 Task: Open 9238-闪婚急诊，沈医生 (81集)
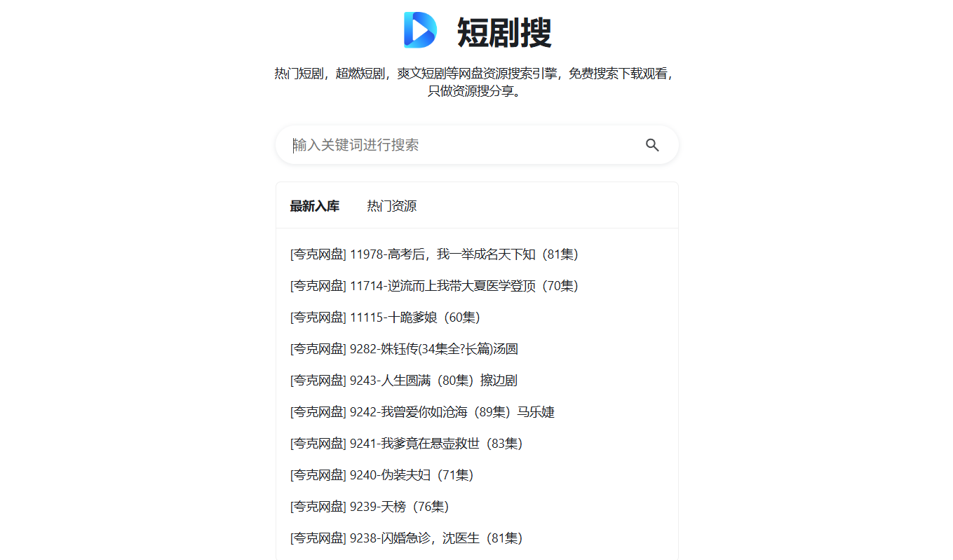click(x=406, y=538)
